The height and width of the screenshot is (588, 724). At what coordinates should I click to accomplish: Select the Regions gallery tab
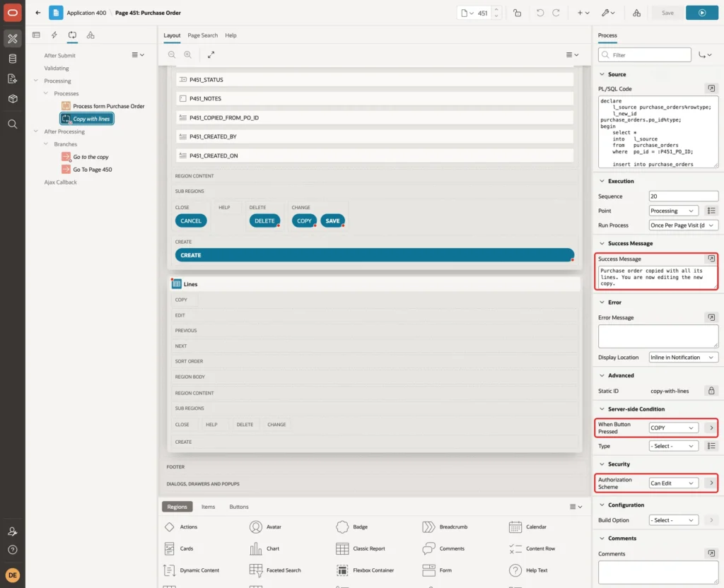(177, 507)
